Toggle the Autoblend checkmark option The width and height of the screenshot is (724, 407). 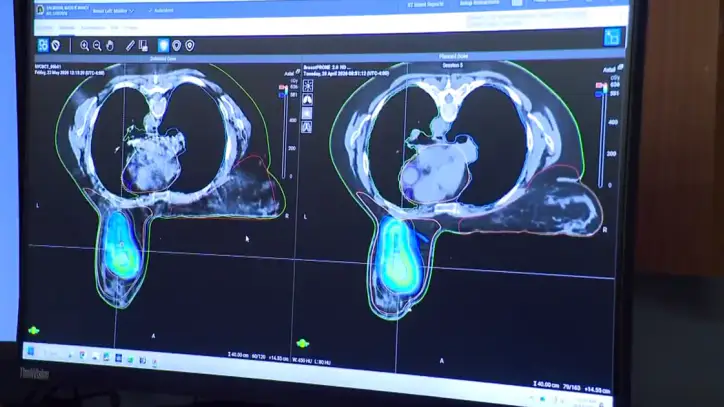tap(161, 10)
